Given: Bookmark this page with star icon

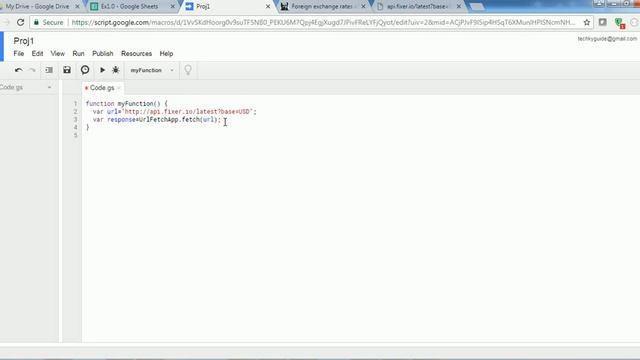Looking at the screenshot, I should tap(587, 22).
